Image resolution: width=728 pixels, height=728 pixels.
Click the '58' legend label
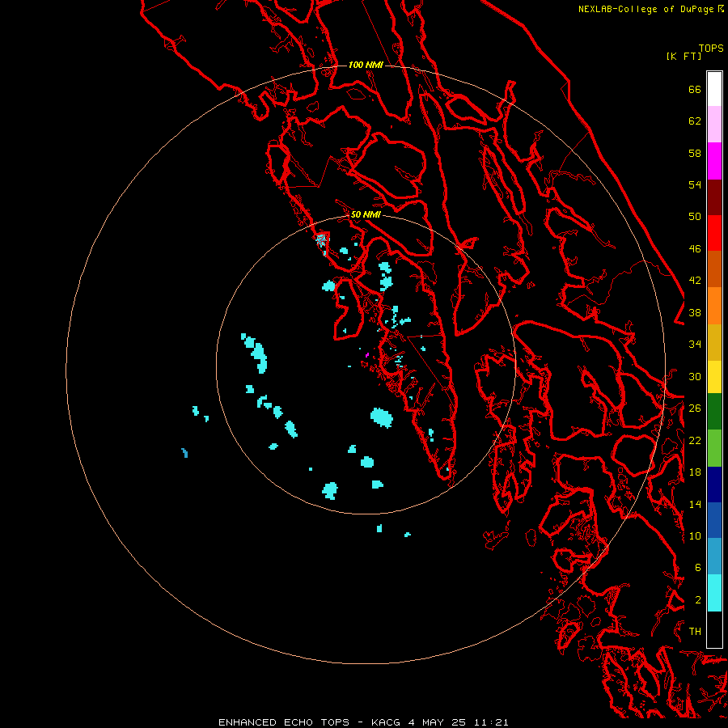(695, 153)
